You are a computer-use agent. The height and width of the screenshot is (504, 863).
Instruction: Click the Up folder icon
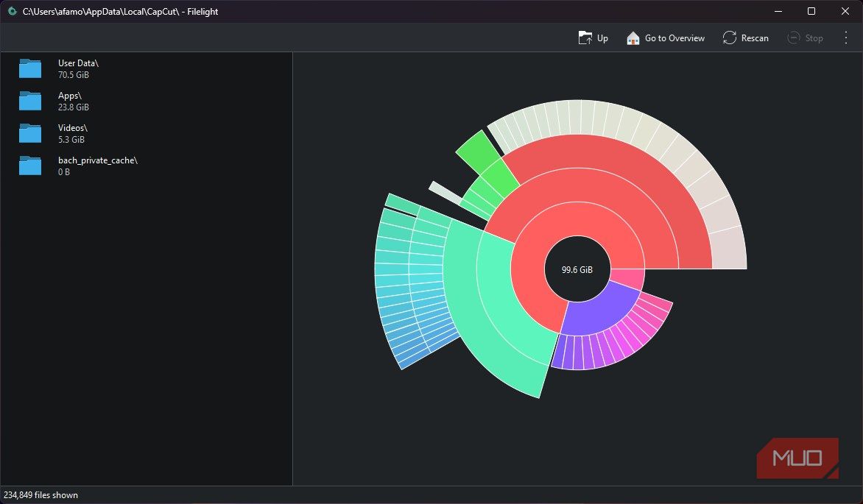[x=585, y=38]
